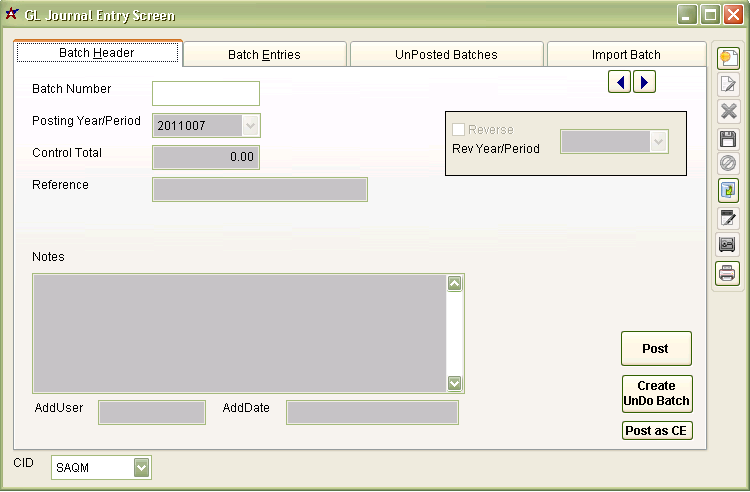Open the UnPosted Batches tab

click(446, 55)
